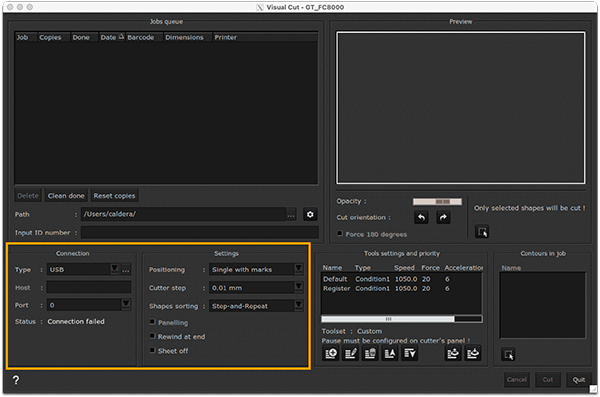
Task: Enable Force 180 degrees checkbox
Action: pyautogui.click(x=340, y=233)
